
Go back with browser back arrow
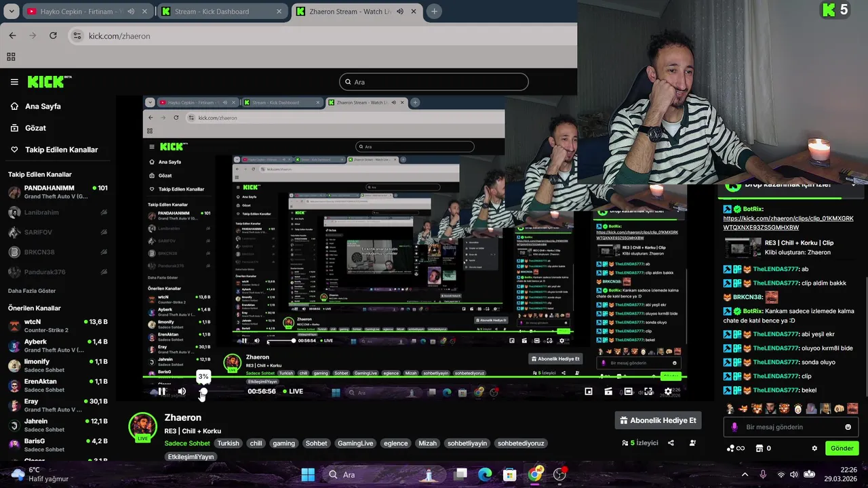[x=12, y=35]
